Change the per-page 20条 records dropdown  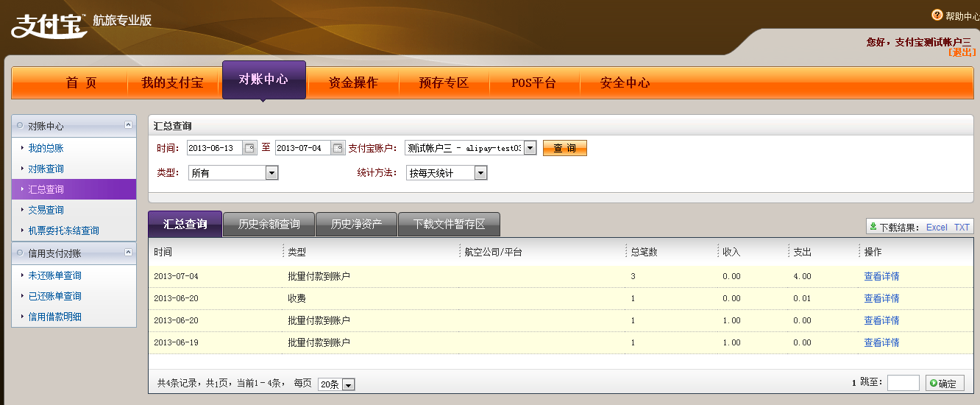coord(348,384)
